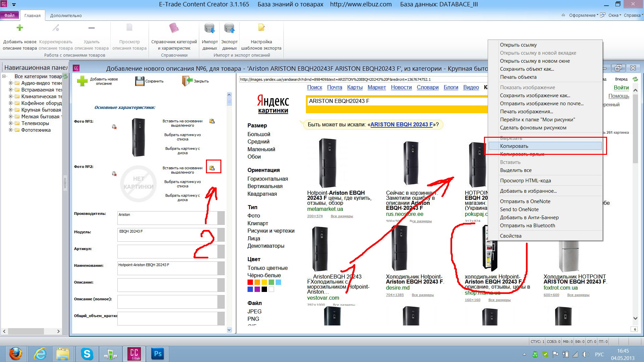The image size is (644, 362).
Task: Expand the Аудио-видео техника tree node
Action: coord(10,83)
